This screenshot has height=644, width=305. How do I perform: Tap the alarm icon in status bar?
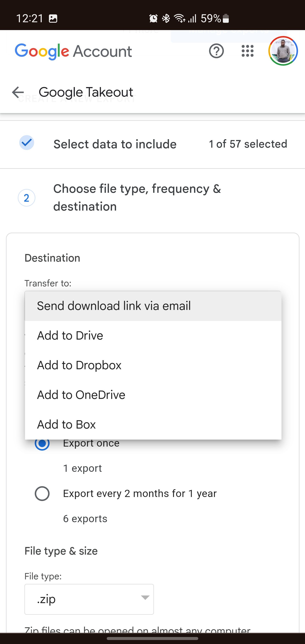pos(153,18)
